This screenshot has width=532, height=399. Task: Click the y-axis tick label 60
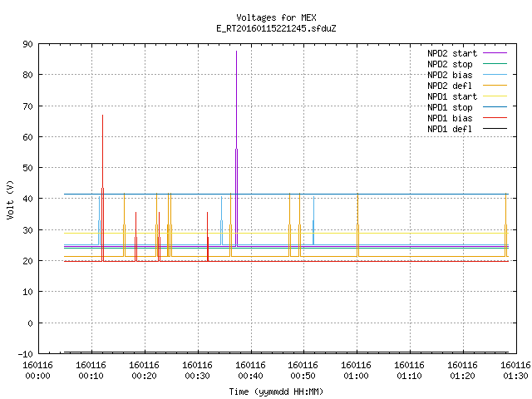(x=27, y=137)
